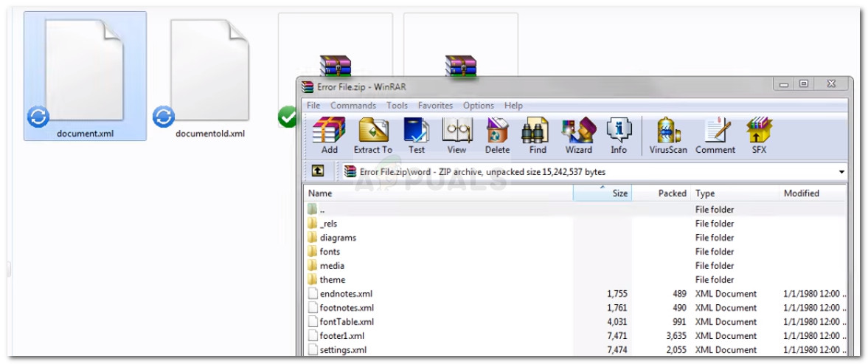Open the Help menu
The image size is (868, 364).
[513, 106]
